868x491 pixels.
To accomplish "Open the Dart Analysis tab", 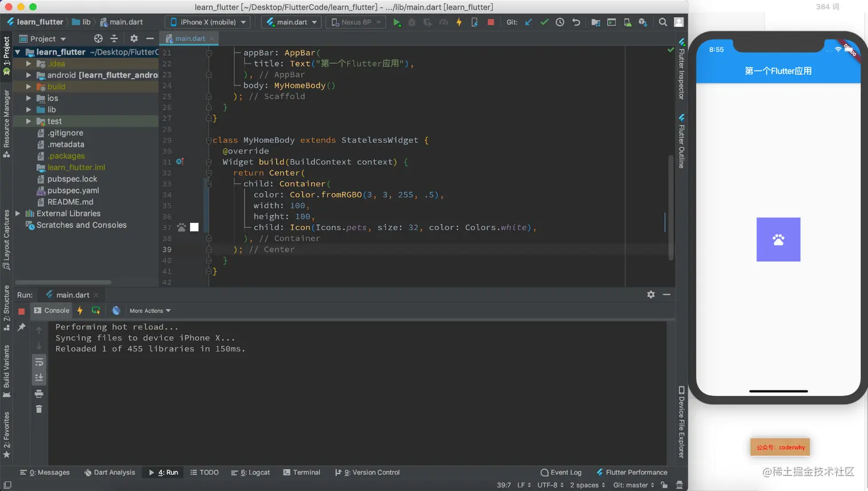I will 110,473.
